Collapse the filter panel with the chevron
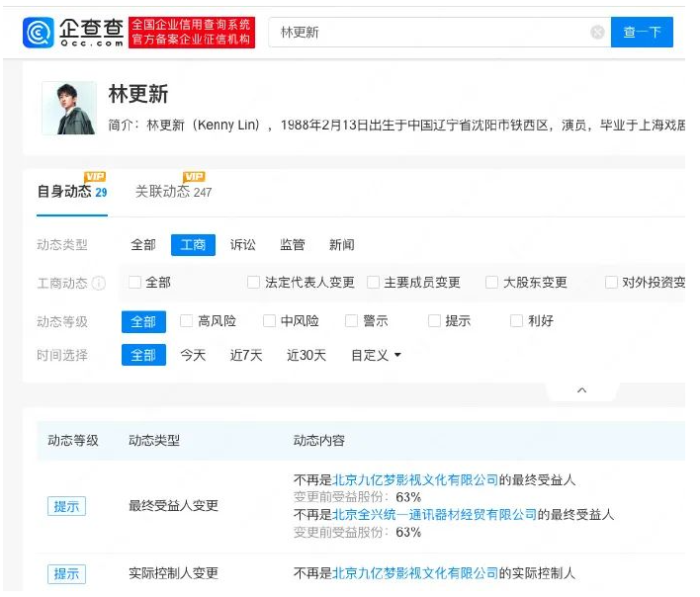Screen dimensions: 700x597 (581, 390)
